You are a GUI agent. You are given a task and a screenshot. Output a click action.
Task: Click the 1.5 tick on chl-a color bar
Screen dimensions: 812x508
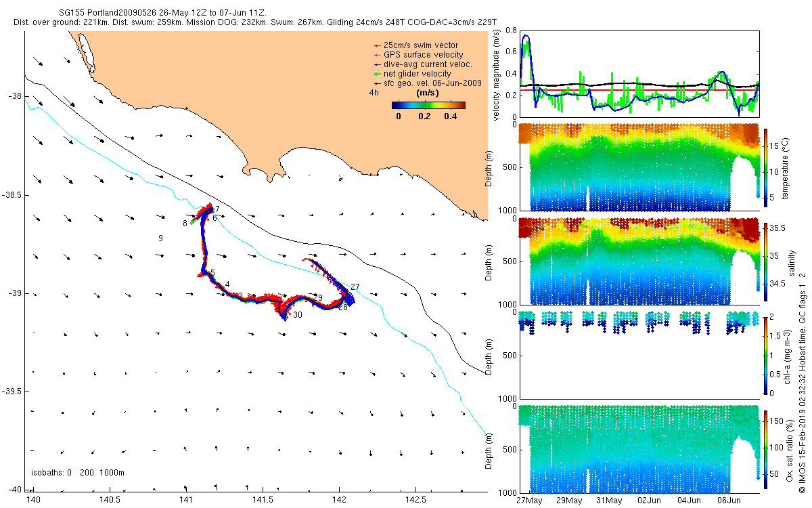[777, 335]
